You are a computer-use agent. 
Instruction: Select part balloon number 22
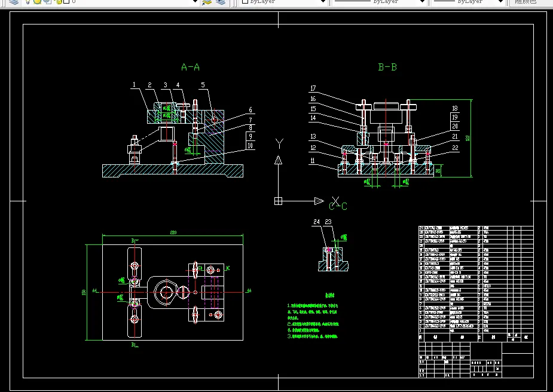(456, 148)
